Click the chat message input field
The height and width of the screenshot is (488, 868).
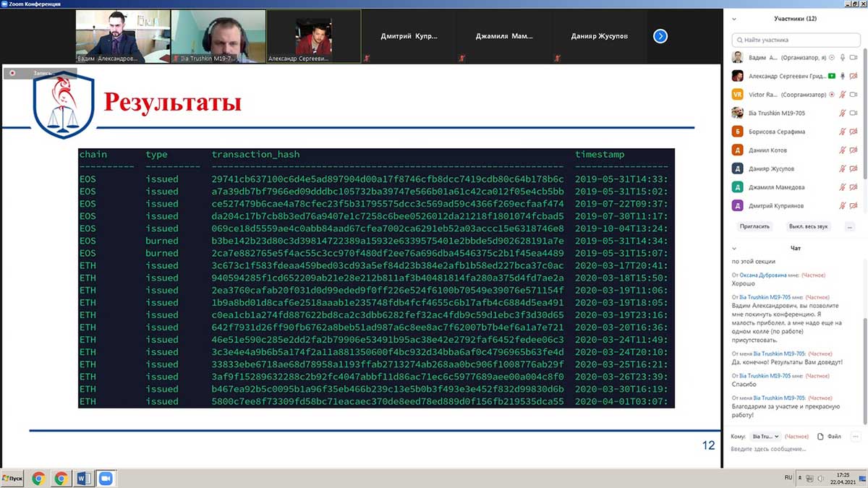pyautogui.click(x=788, y=448)
